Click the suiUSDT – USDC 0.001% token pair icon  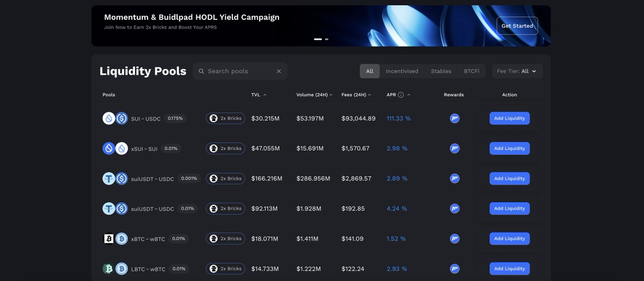(x=115, y=179)
